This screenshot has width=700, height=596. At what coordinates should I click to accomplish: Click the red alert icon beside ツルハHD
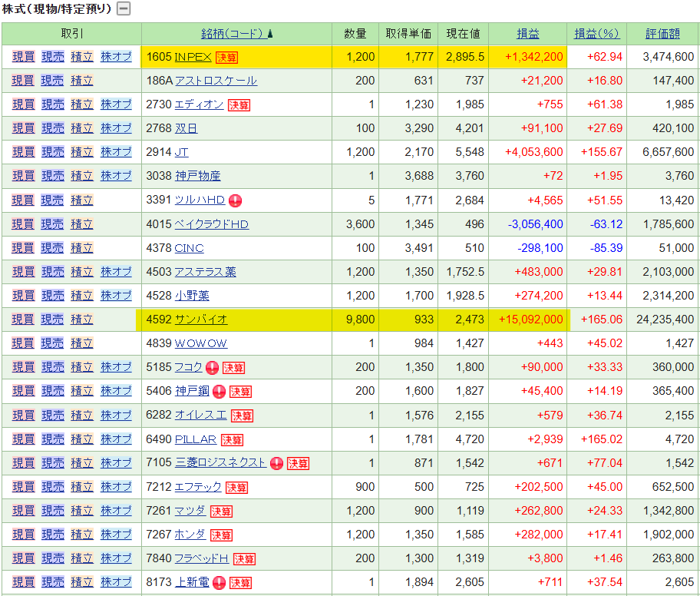click(236, 200)
